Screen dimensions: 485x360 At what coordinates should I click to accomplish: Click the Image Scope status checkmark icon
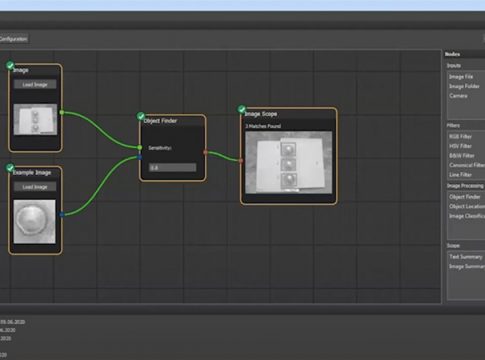click(x=242, y=109)
